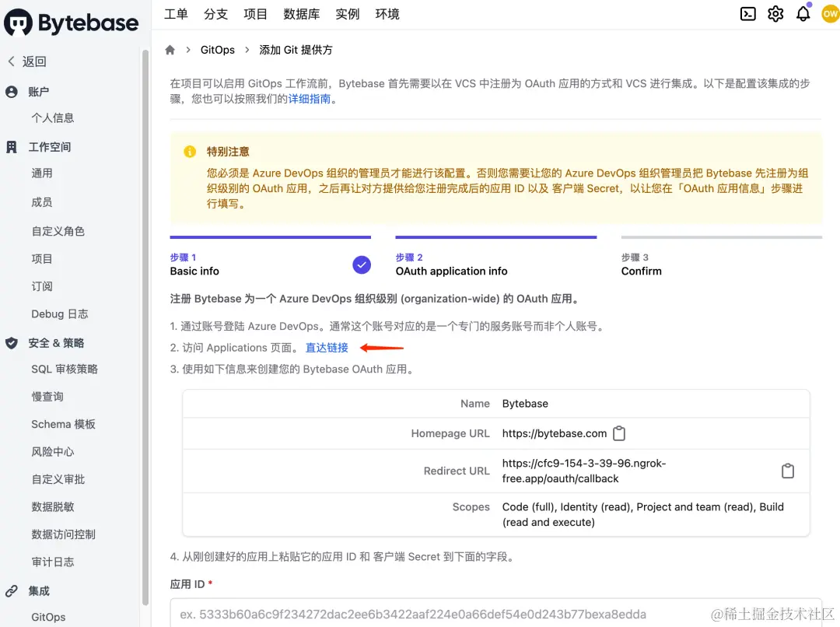Open the 项目 top menu
The height and width of the screenshot is (627, 840).
[x=255, y=14]
